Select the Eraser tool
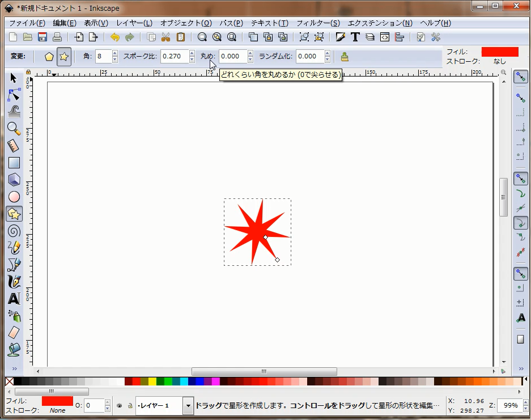Image resolution: width=531 pixels, height=420 pixels. click(14, 333)
